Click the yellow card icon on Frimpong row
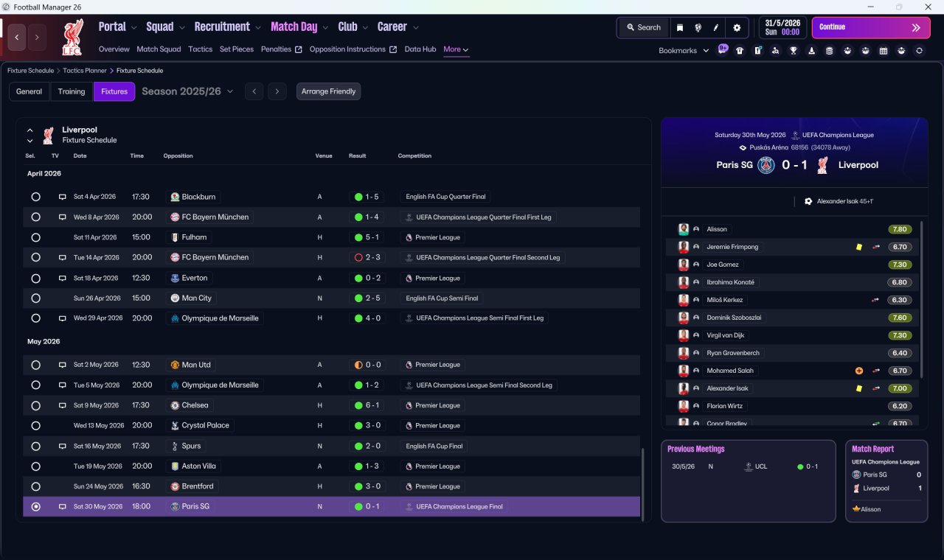 (x=859, y=248)
